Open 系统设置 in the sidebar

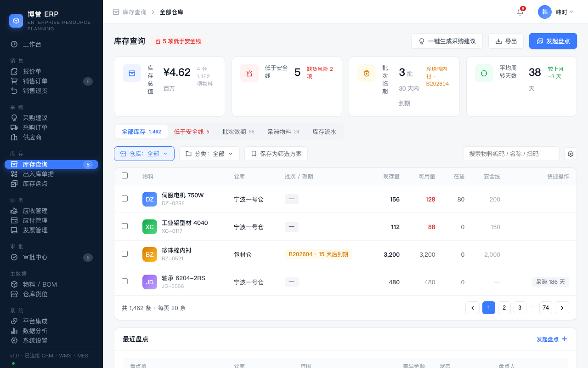tap(51, 340)
